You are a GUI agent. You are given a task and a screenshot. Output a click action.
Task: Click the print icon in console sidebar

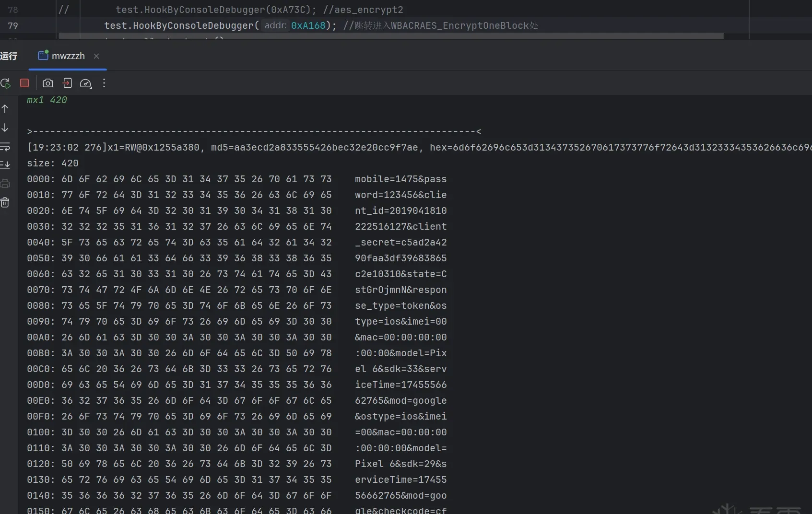coord(5,184)
